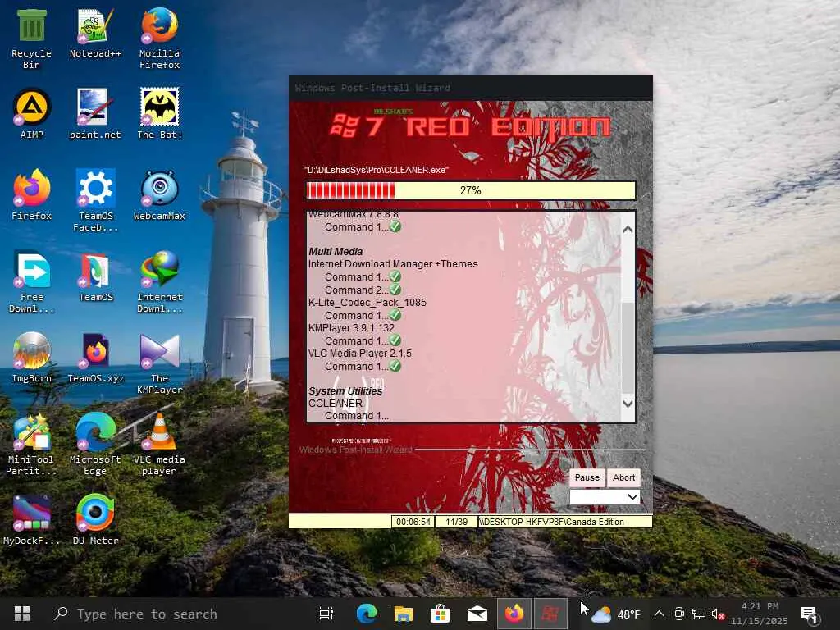
Task: Open Microsoft Store from the taskbar
Action: click(440, 614)
